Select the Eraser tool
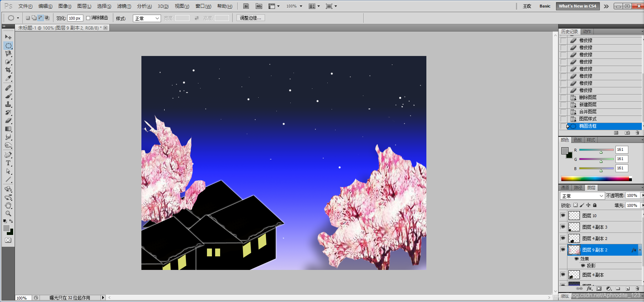 (x=8, y=121)
